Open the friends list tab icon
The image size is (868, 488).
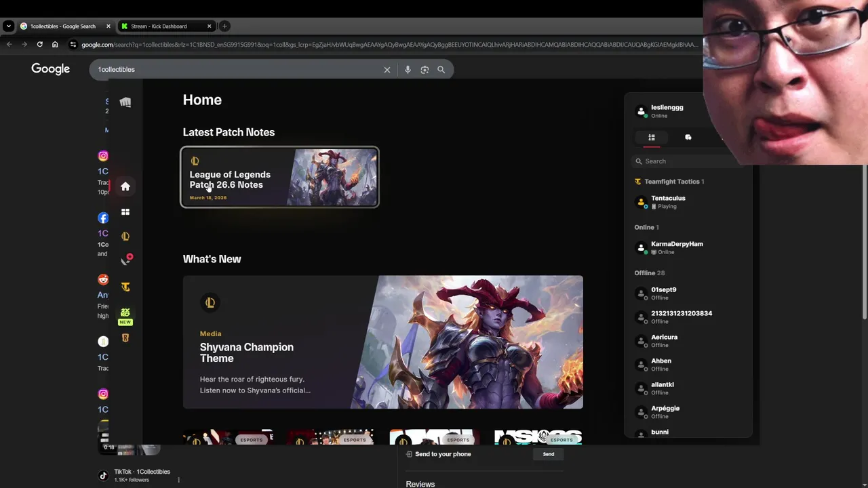click(652, 138)
